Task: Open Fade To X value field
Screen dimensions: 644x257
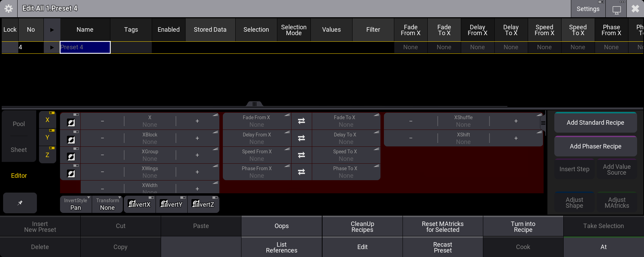Action: 346,121
